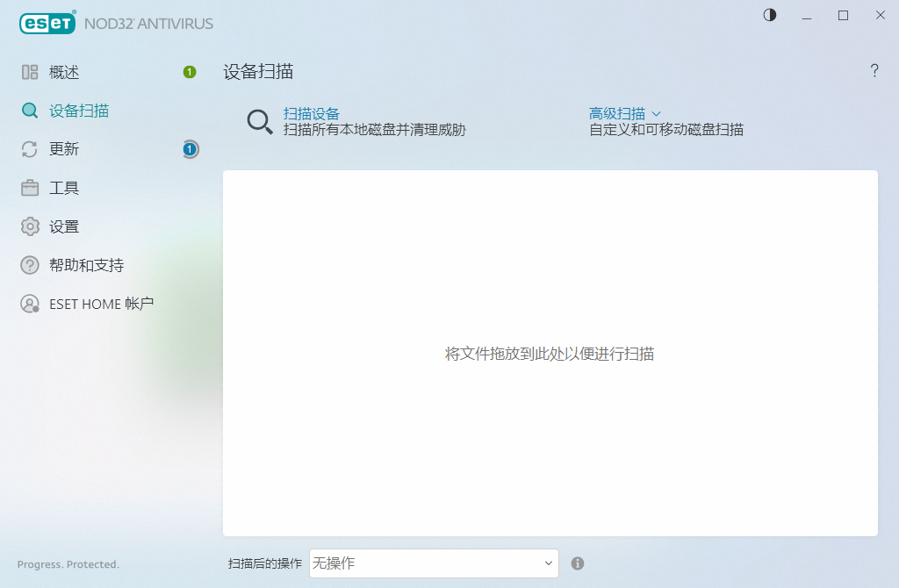Click the 设备扫描 page heading
899x588 pixels.
(258, 72)
